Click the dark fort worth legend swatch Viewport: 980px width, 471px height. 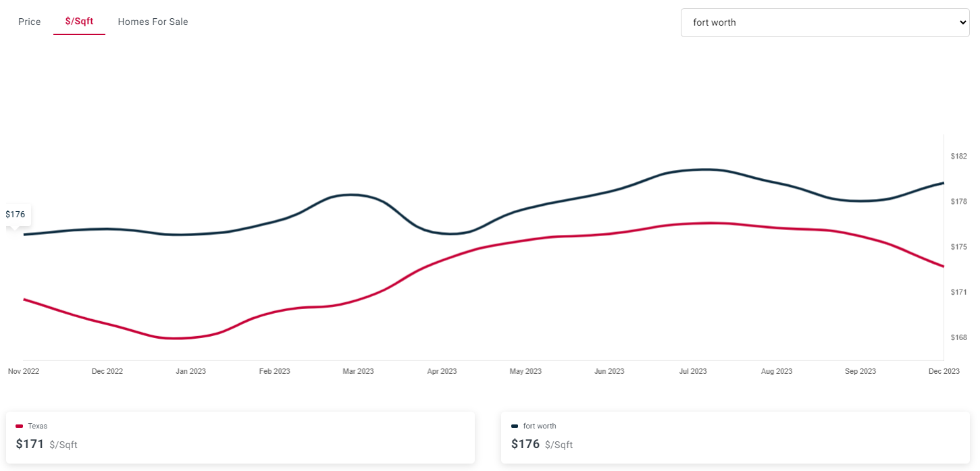(x=515, y=426)
